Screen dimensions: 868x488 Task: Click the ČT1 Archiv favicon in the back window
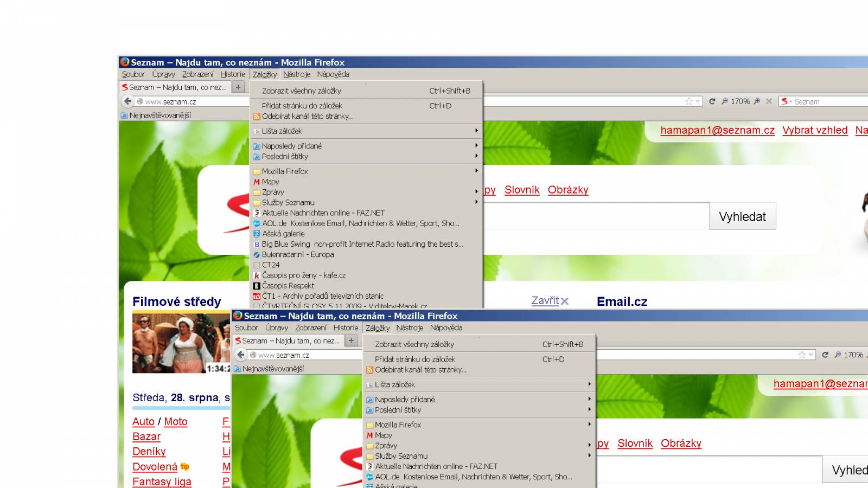257,296
